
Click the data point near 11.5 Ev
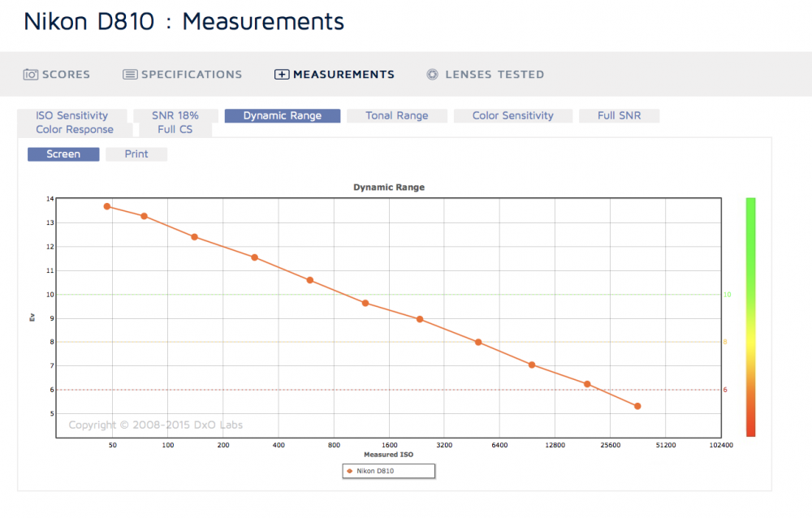click(x=254, y=257)
